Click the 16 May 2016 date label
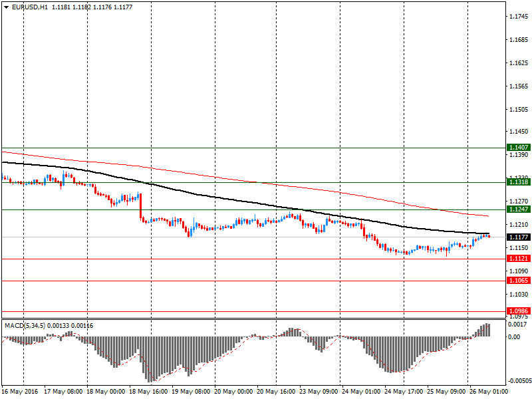532x399 pixels. [20, 392]
